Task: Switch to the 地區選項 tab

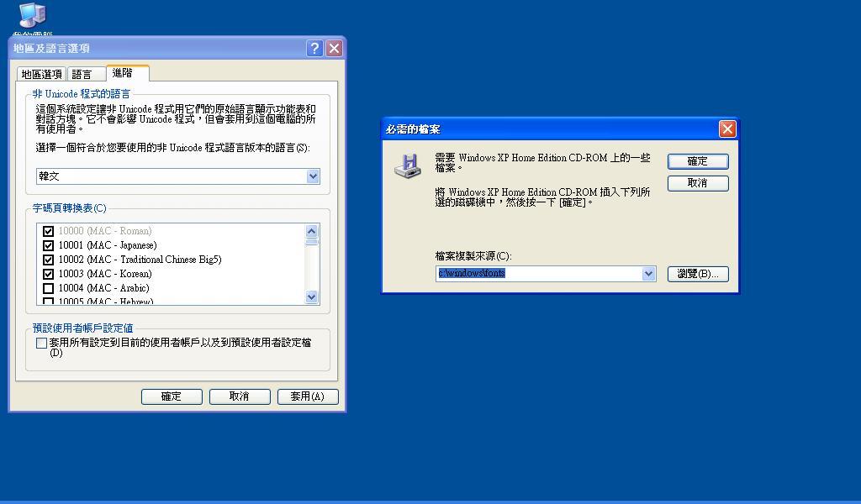Action: click(x=42, y=74)
